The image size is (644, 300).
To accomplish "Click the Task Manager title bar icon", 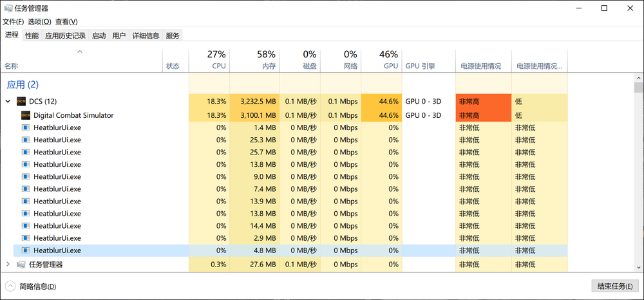I will pyautogui.click(x=7, y=8).
